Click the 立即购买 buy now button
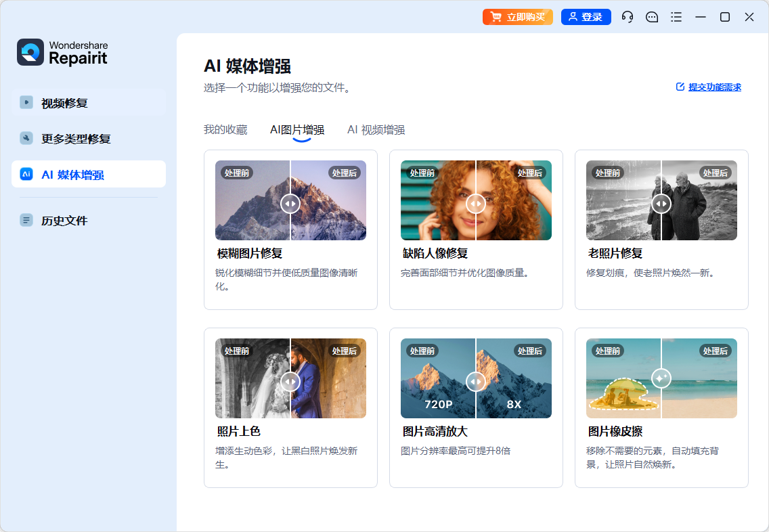Image resolution: width=769 pixels, height=532 pixels. click(x=518, y=17)
